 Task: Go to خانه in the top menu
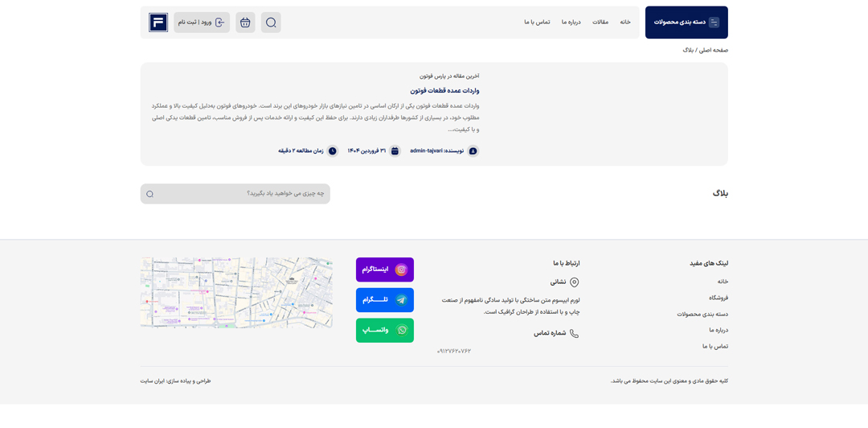[x=625, y=23]
